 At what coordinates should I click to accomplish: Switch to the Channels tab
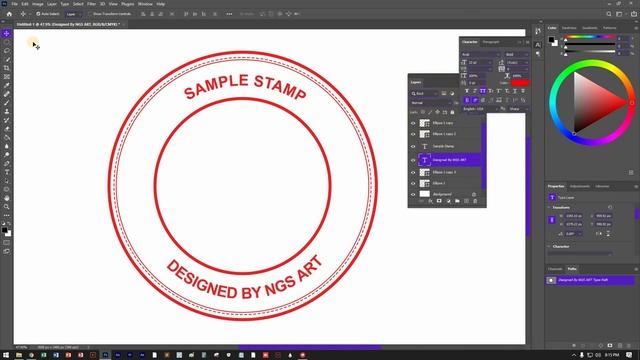[x=555, y=269]
